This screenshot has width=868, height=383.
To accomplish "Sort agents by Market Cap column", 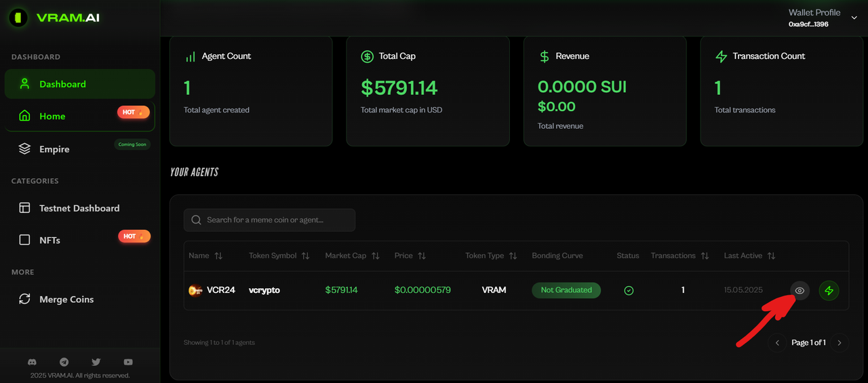I will 353,256.
